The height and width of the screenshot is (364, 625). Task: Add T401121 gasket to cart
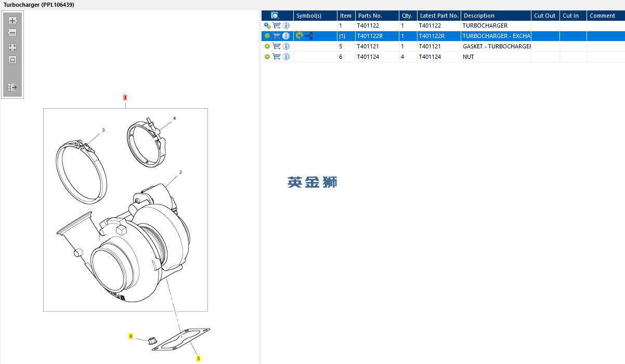pyautogui.click(x=277, y=46)
